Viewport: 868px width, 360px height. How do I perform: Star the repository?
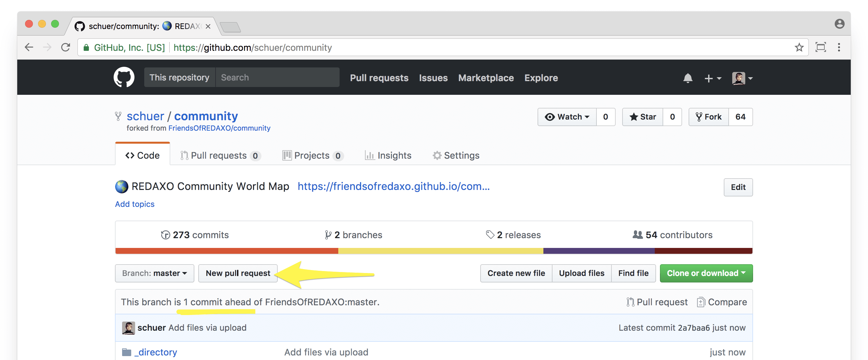pos(643,117)
